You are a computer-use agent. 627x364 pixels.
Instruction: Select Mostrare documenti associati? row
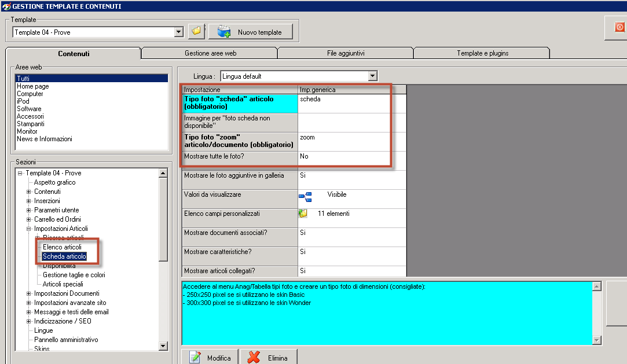tap(240, 237)
